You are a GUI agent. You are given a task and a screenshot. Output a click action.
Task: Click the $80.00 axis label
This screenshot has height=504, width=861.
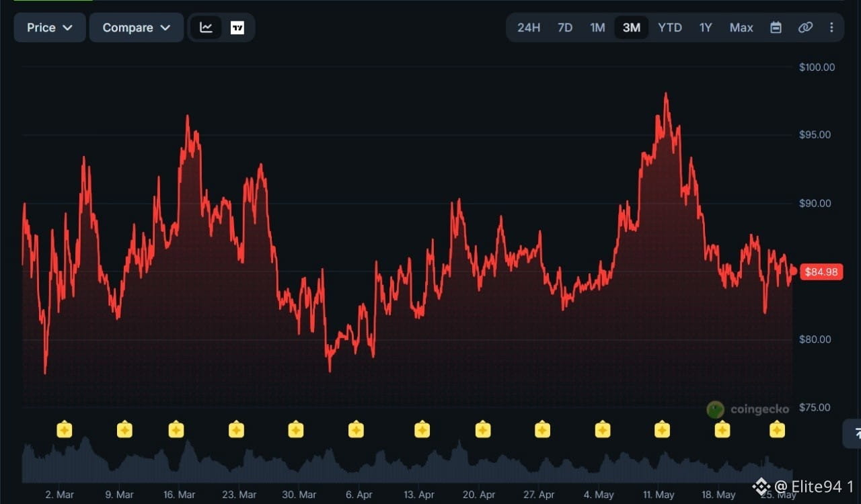pos(815,339)
